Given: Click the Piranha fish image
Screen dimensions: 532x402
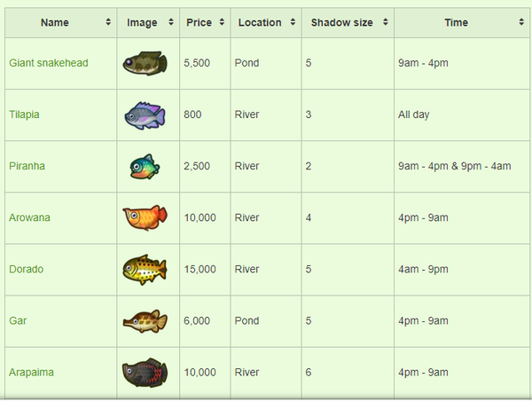Looking at the screenshot, I should pyautogui.click(x=145, y=166).
